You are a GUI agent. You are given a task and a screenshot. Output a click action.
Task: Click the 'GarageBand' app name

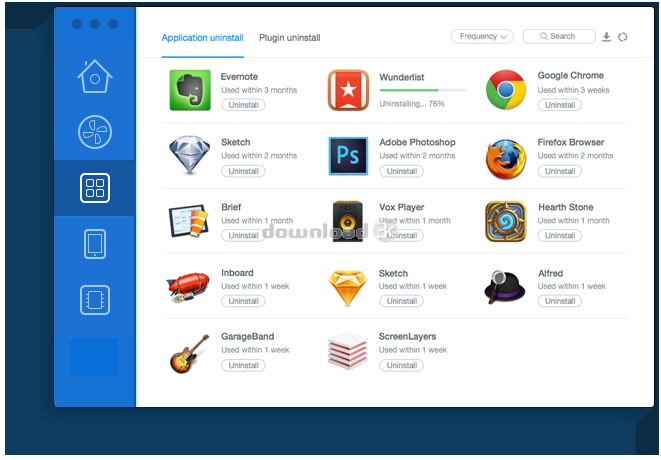[247, 336]
